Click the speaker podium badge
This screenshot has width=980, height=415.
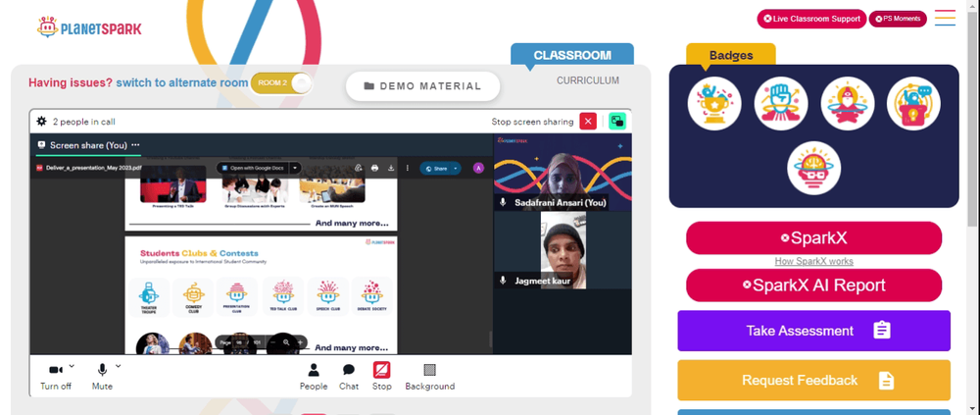[913, 104]
